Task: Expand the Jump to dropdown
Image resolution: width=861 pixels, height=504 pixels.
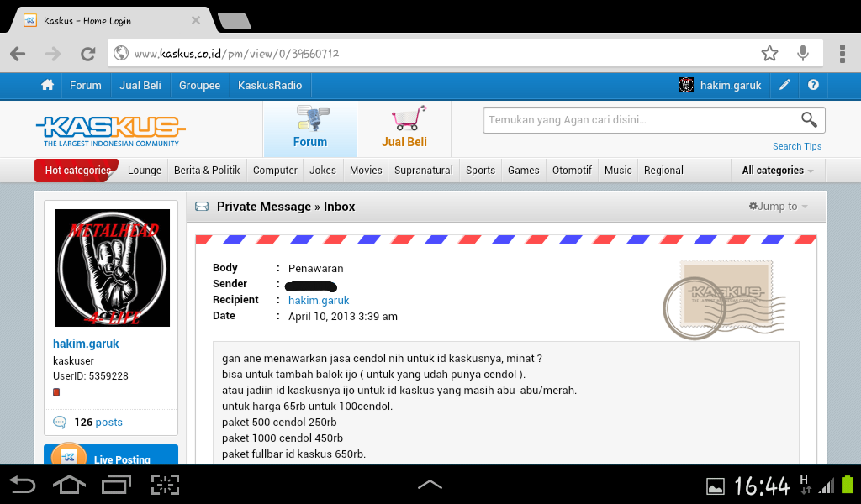Action: [778, 207]
